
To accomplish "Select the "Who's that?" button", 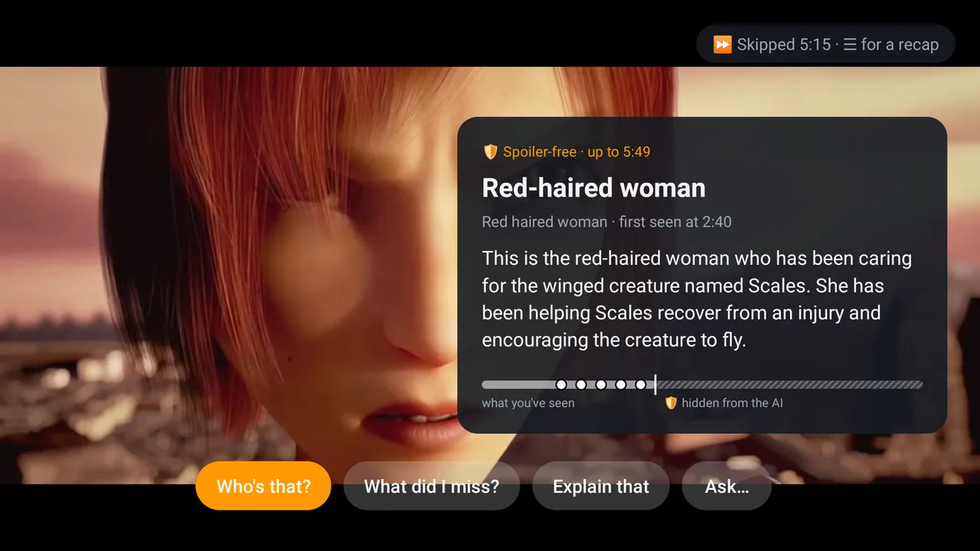I will [x=263, y=486].
